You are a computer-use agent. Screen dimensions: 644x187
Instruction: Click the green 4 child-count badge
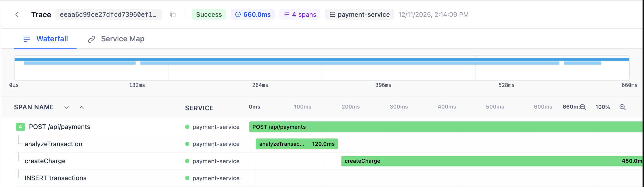tap(20, 127)
